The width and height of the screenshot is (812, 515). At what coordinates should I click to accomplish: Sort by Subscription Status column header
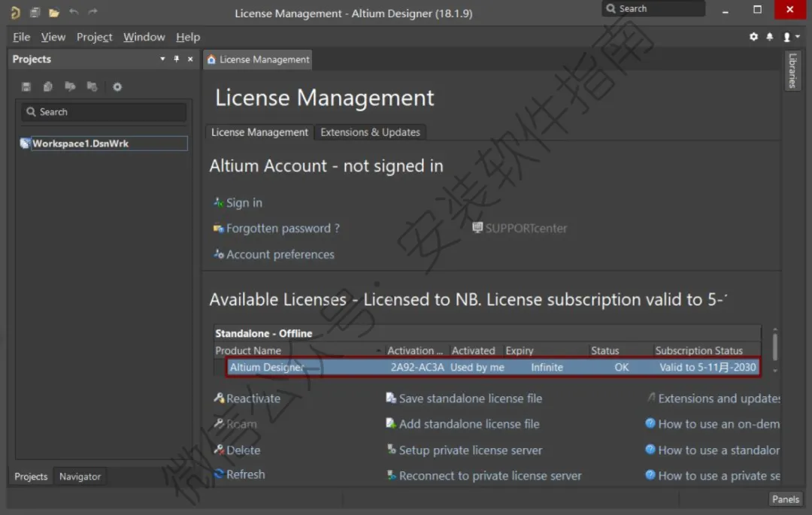coord(698,351)
